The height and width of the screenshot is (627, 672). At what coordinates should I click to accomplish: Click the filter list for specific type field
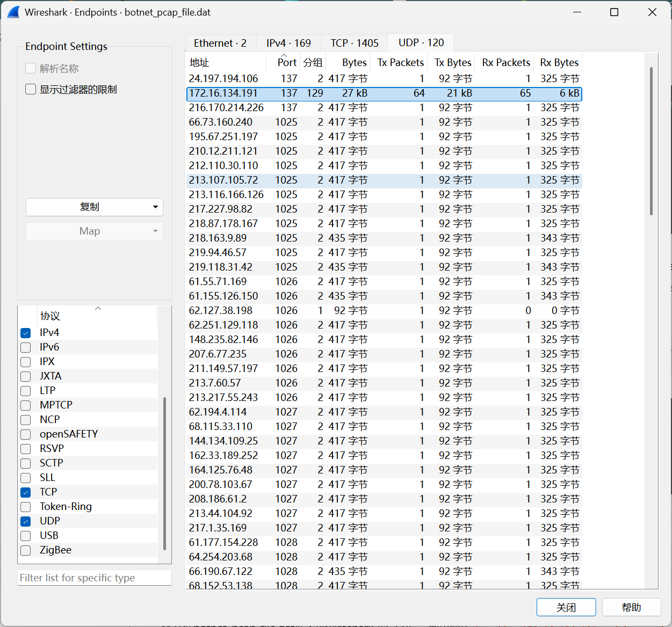tap(95, 578)
